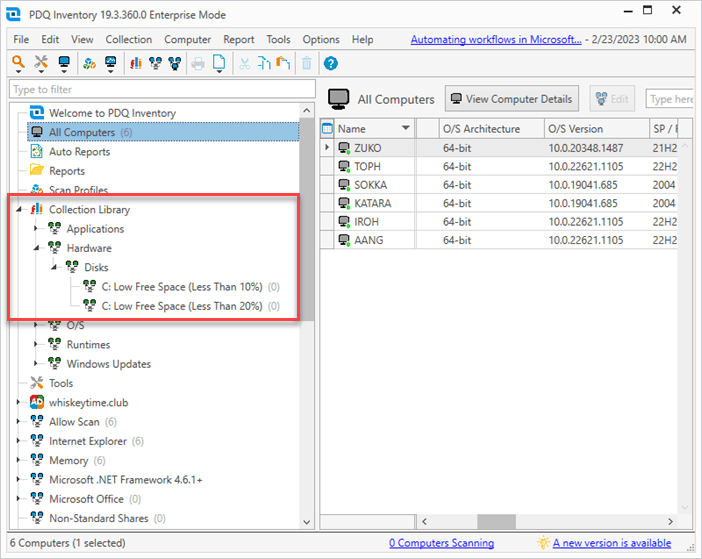Click the grid scroll right arrow
The height and width of the screenshot is (559, 702).
670,521
